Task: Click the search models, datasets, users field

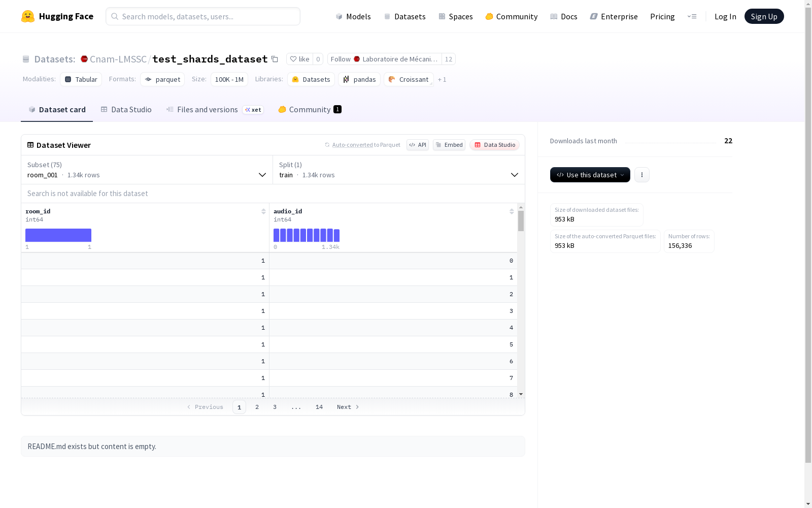Action: pos(203,16)
